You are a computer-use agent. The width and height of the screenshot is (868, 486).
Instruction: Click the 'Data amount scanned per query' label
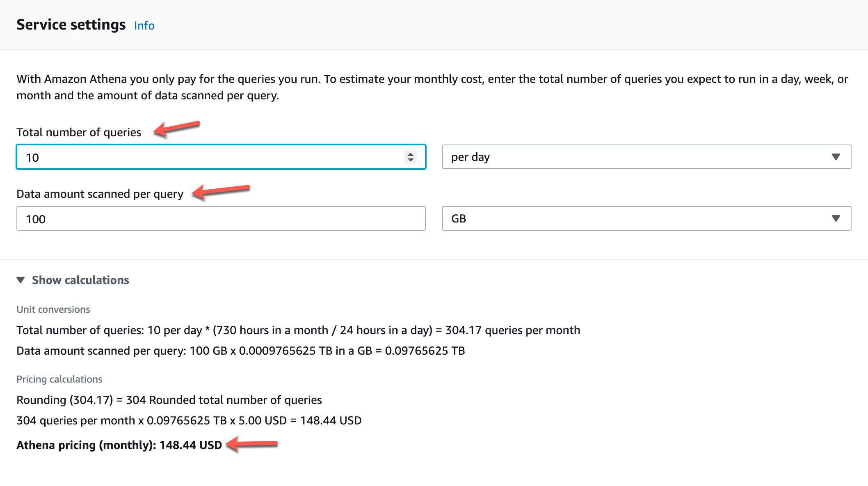click(x=100, y=194)
